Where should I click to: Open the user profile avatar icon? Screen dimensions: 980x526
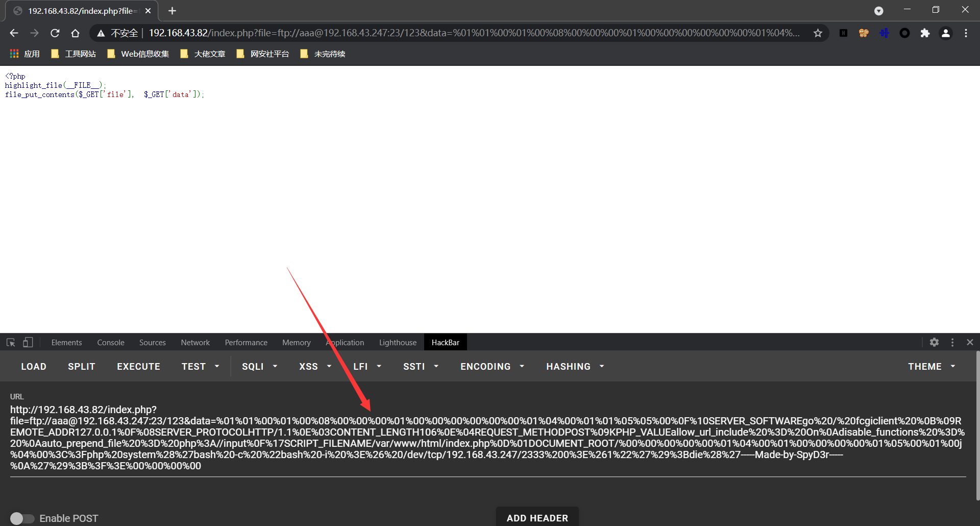(945, 33)
